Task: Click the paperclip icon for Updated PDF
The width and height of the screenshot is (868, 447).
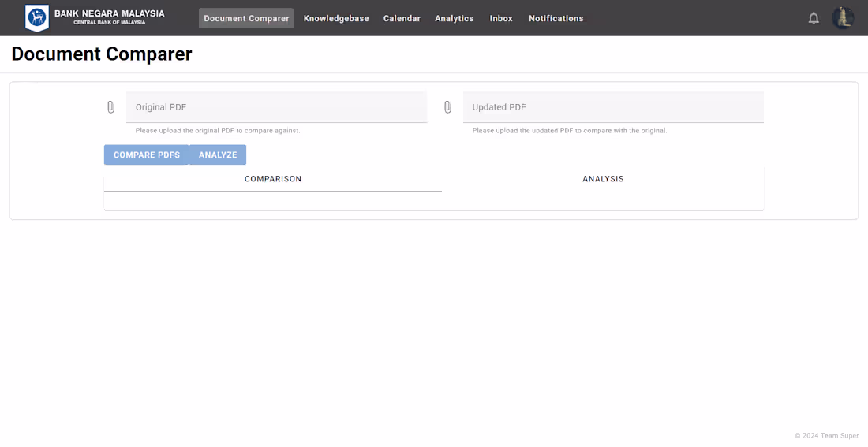Action: pos(447,107)
